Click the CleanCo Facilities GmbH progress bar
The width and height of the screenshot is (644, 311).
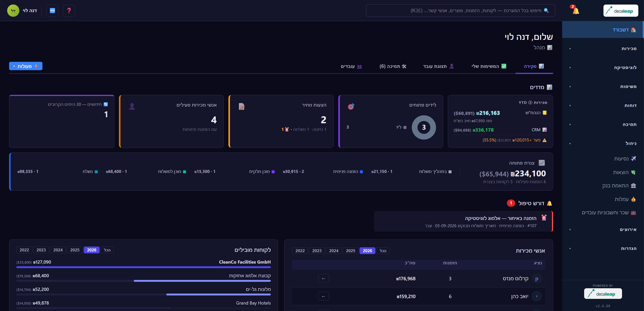[x=144, y=267]
